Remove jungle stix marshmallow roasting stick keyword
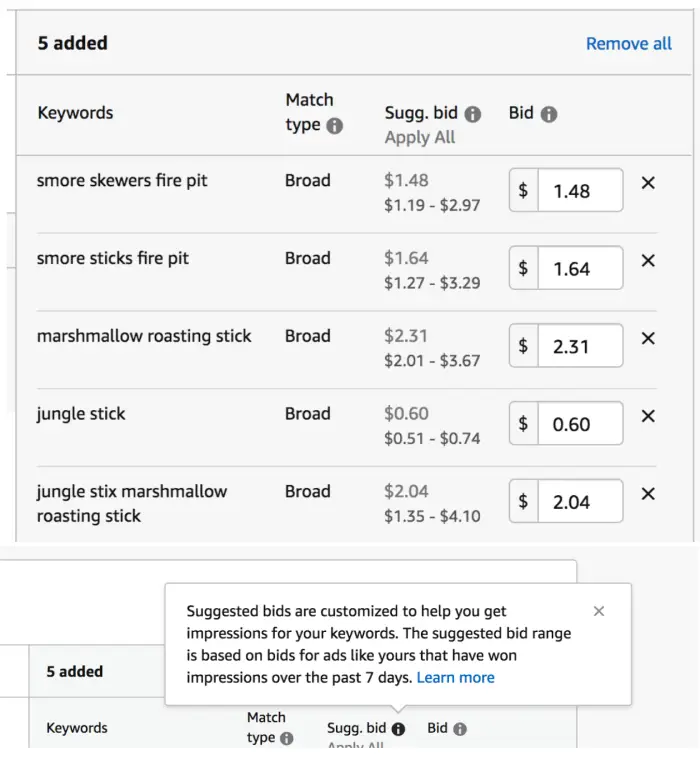This screenshot has width=700, height=757. tap(648, 494)
